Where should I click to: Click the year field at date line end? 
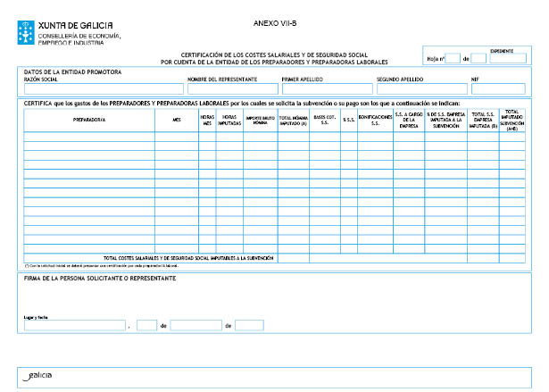[249, 326]
